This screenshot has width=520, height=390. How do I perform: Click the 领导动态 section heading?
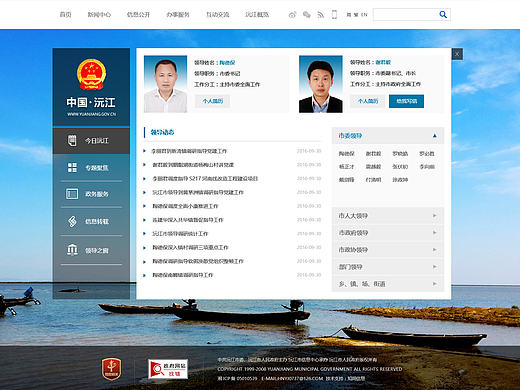162,132
